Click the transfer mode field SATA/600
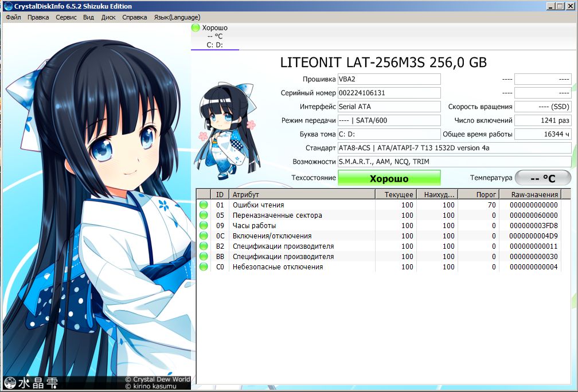This screenshot has height=392, width=578. point(389,120)
